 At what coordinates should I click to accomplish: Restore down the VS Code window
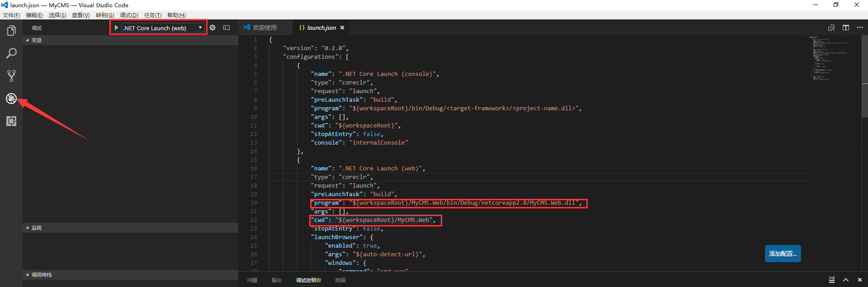pos(836,5)
